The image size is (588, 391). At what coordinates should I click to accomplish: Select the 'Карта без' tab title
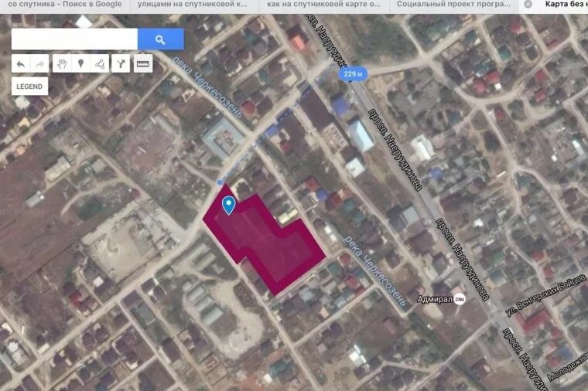coord(566,5)
